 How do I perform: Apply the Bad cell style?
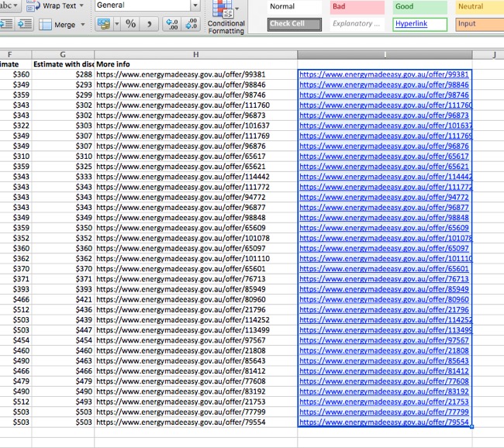tap(357, 6)
